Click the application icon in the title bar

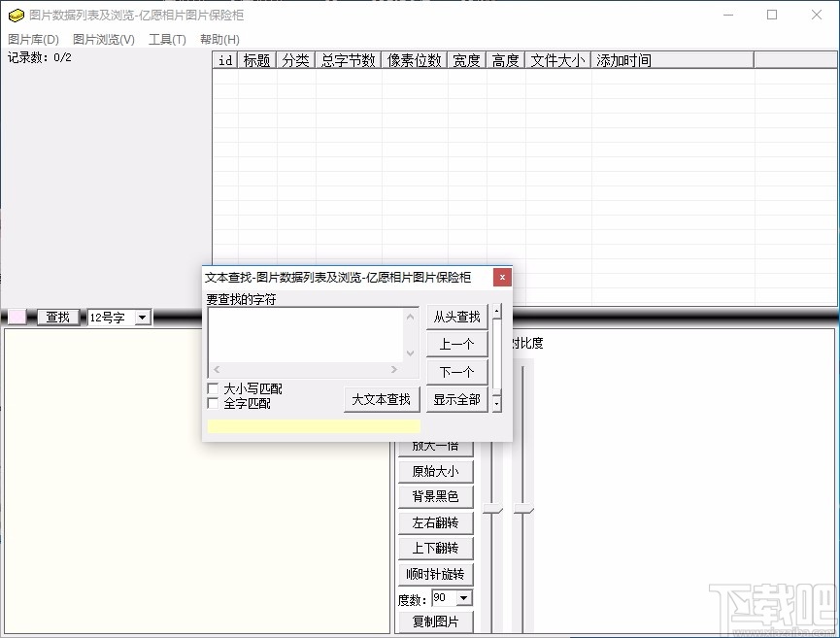15,15
